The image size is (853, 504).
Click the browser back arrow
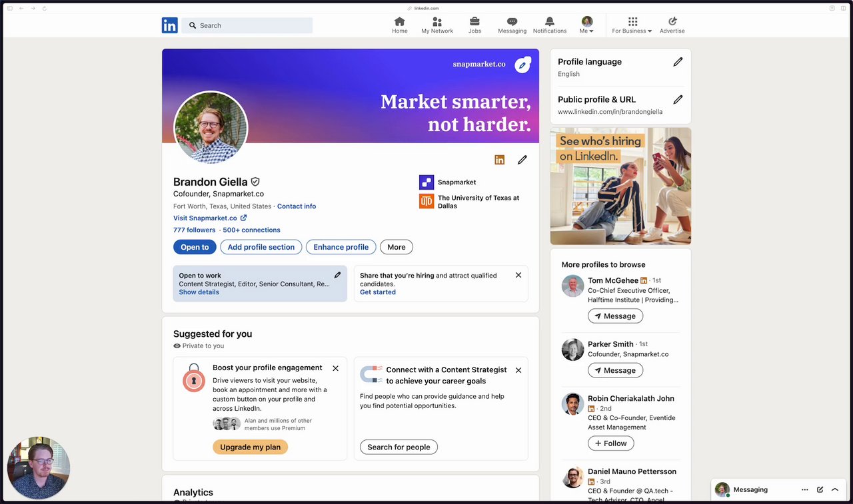point(21,8)
